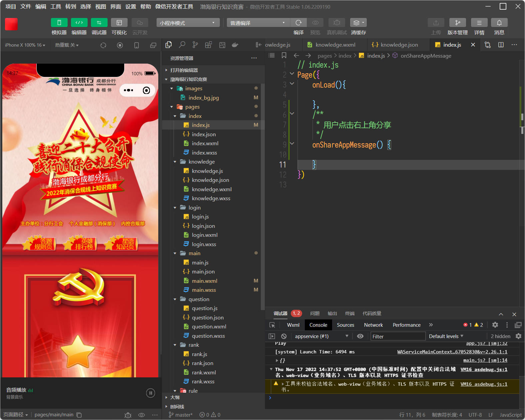Click the clear cache layers icon
The width and height of the screenshot is (525, 420).
coord(358,23)
